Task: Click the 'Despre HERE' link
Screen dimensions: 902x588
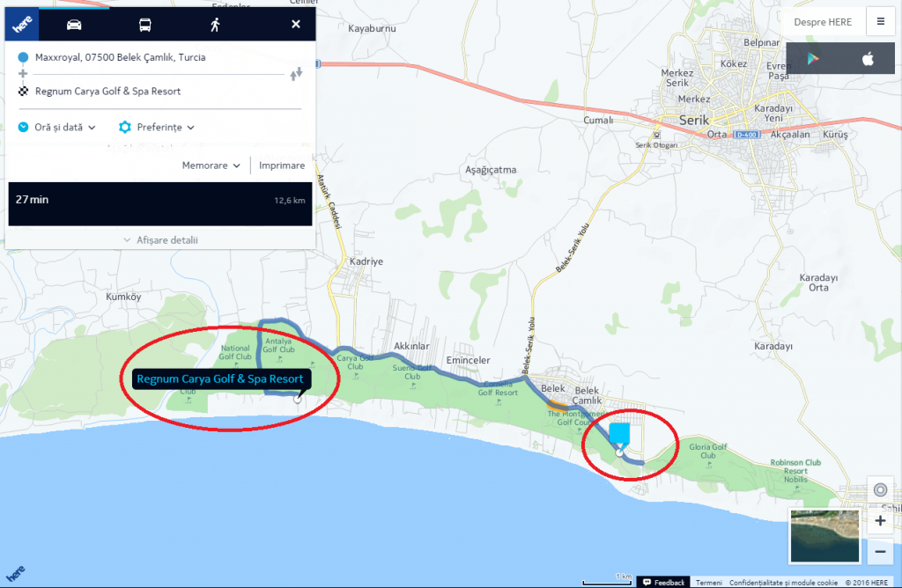Action: click(823, 22)
